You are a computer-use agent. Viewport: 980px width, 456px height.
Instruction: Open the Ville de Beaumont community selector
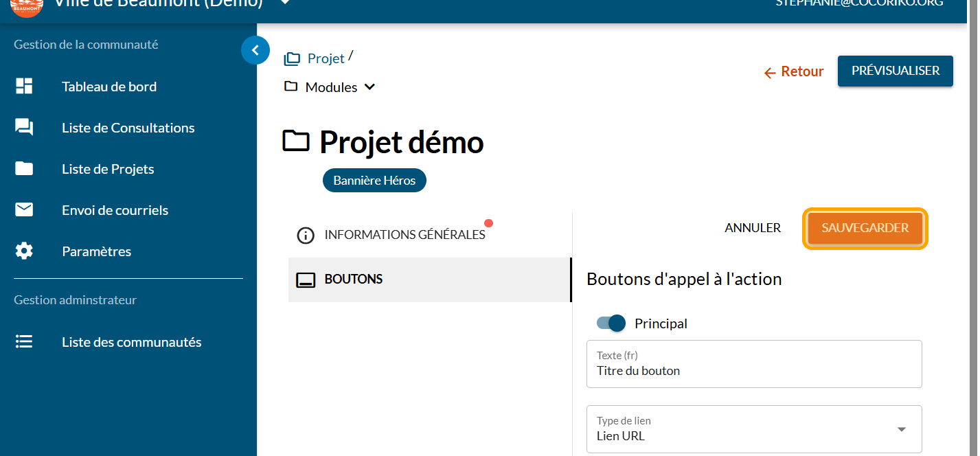tap(285, 3)
